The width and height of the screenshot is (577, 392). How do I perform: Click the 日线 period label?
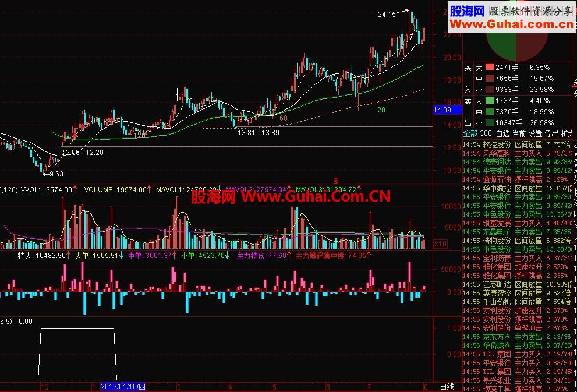click(x=447, y=387)
